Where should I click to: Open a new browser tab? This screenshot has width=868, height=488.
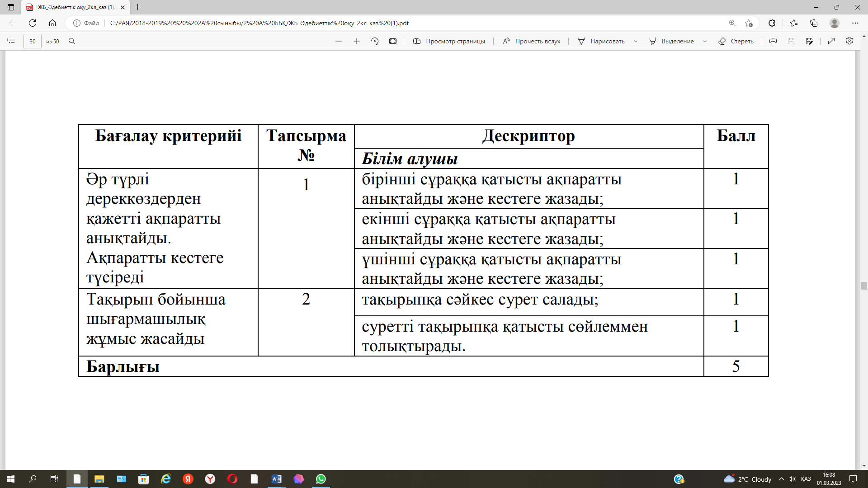click(x=138, y=7)
